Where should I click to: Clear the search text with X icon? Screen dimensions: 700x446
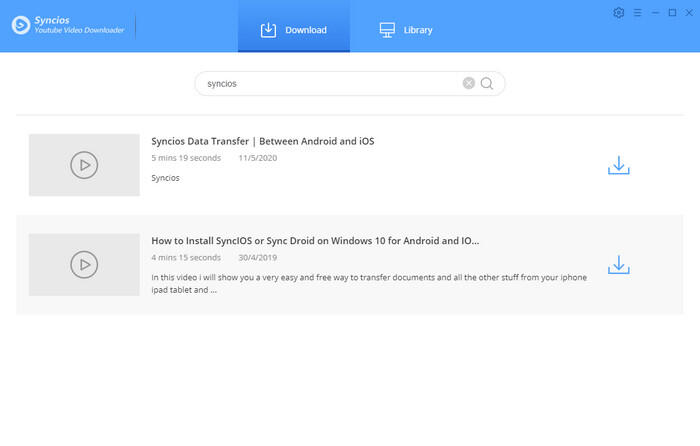click(x=468, y=84)
